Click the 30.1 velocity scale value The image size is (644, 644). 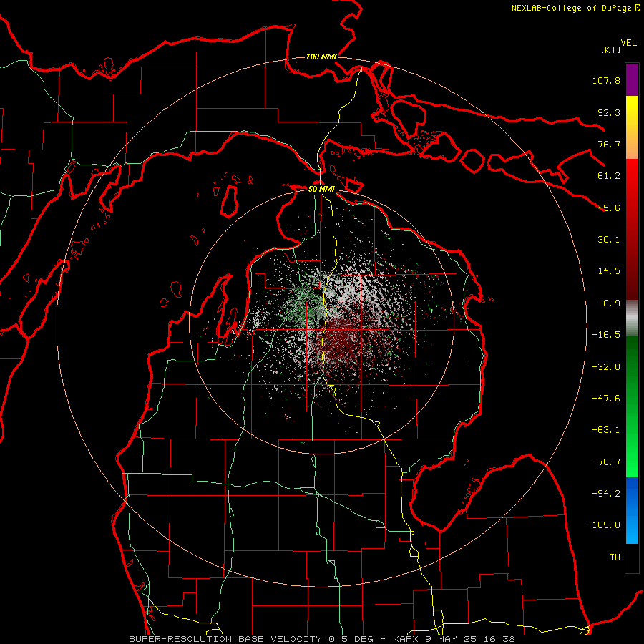point(609,240)
